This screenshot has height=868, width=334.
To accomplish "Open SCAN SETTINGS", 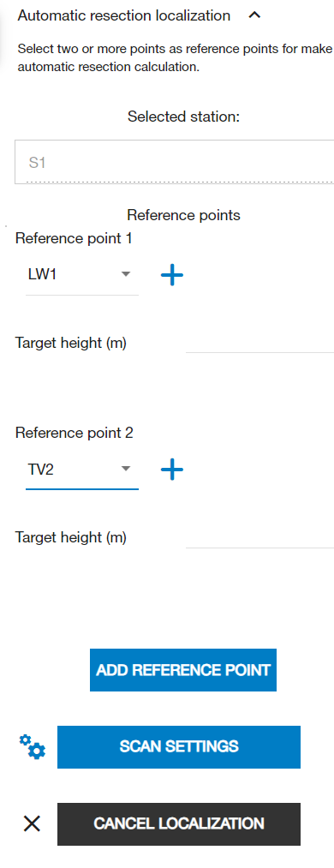I will pos(179,747).
